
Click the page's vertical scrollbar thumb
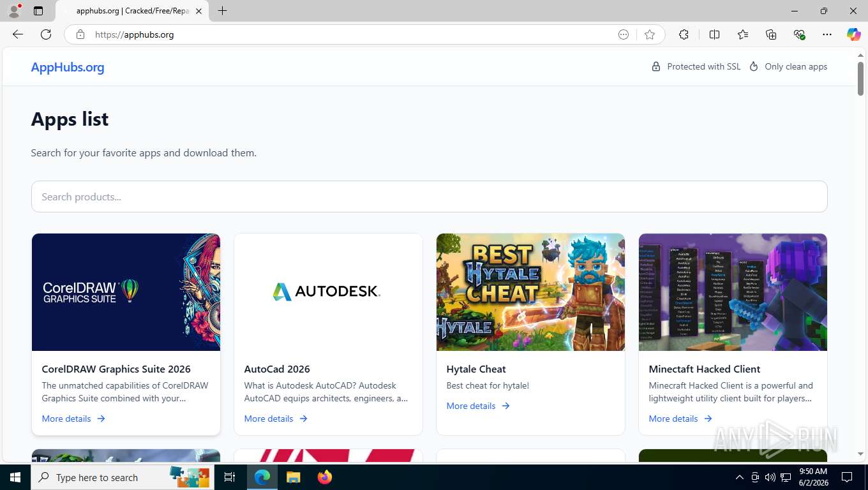coord(860,78)
